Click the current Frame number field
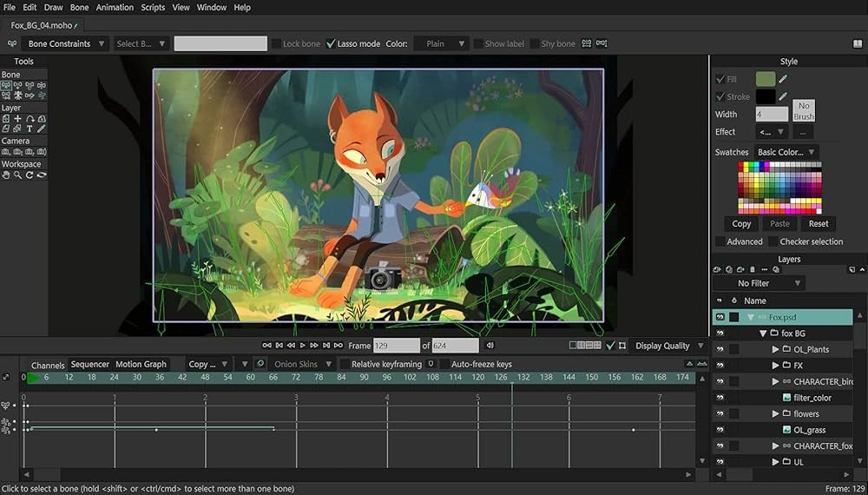The image size is (868, 495). pos(396,346)
